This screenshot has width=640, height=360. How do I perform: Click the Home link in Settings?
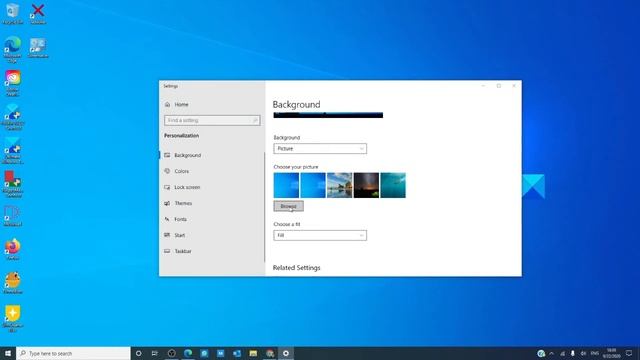pyautogui.click(x=181, y=104)
